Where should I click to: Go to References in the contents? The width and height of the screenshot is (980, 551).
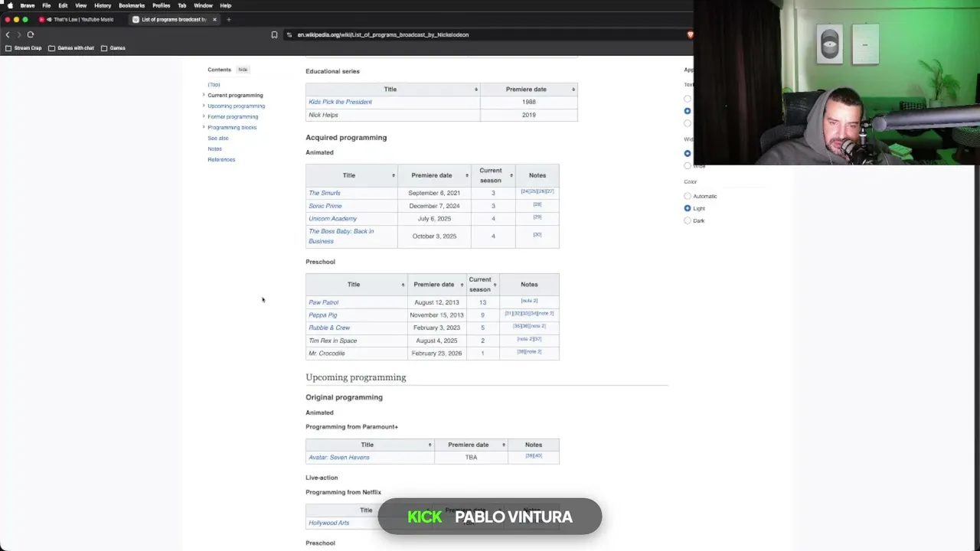pos(221,160)
